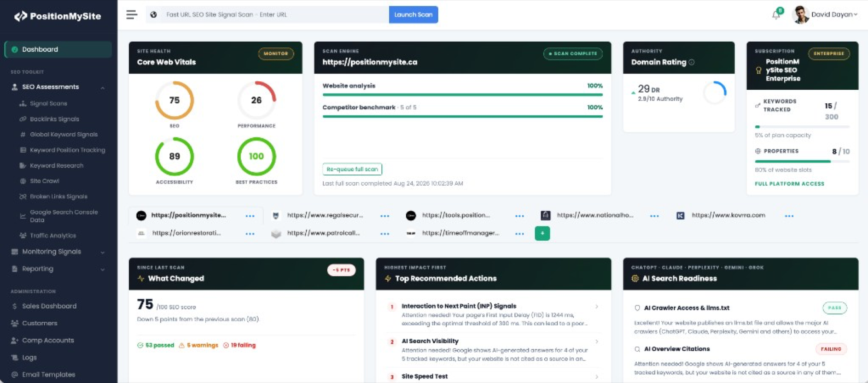Click the Monitor badge on Core Web Vitals
This screenshot has height=383, width=868.
click(276, 54)
